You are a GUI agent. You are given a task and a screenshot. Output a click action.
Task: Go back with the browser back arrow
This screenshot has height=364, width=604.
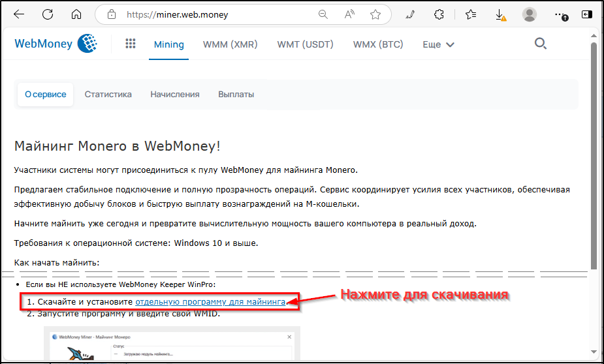(x=18, y=14)
